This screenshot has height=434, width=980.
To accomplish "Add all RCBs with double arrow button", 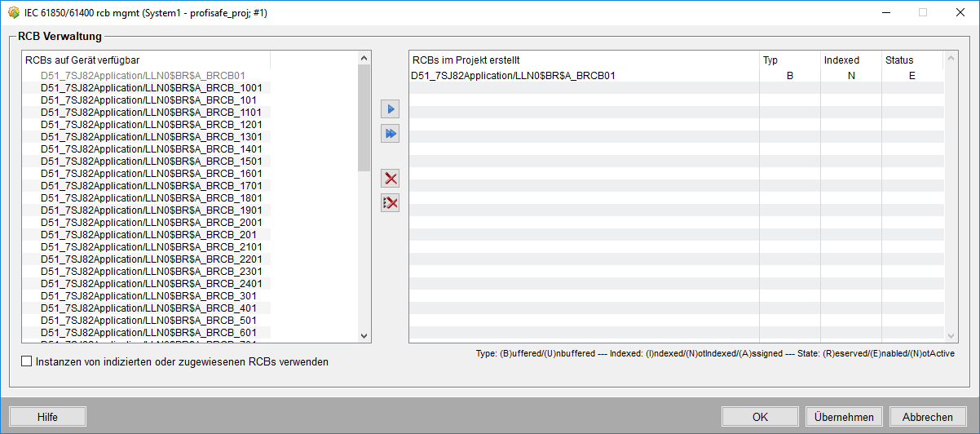I will [391, 134].
